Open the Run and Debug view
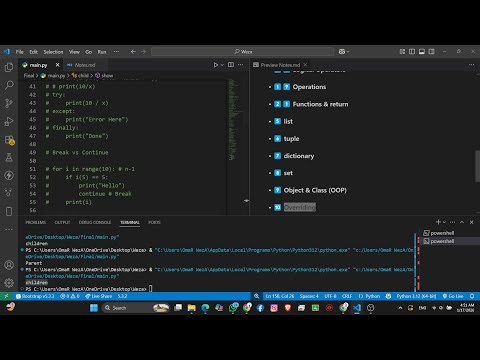Screen dimensions: 480x360 9,121
